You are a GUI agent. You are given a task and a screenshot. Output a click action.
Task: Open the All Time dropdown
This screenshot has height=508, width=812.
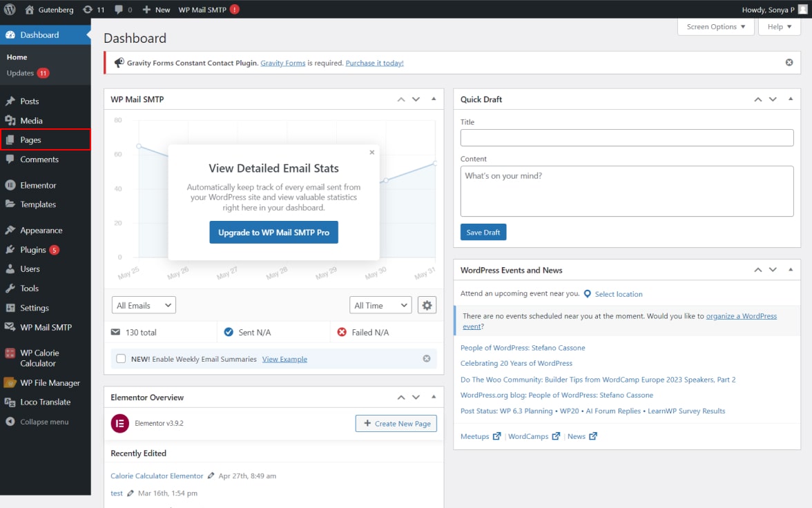pos(380,306)
